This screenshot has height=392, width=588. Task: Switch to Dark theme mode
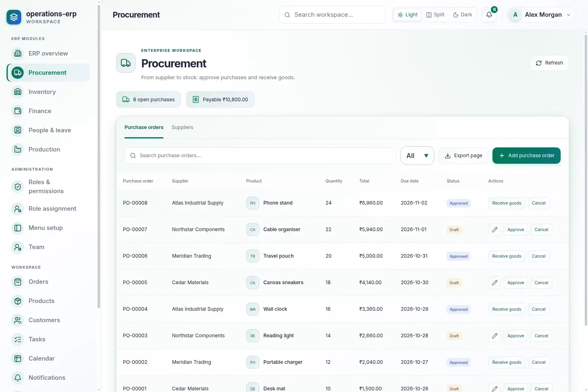[x=463, y=15]
